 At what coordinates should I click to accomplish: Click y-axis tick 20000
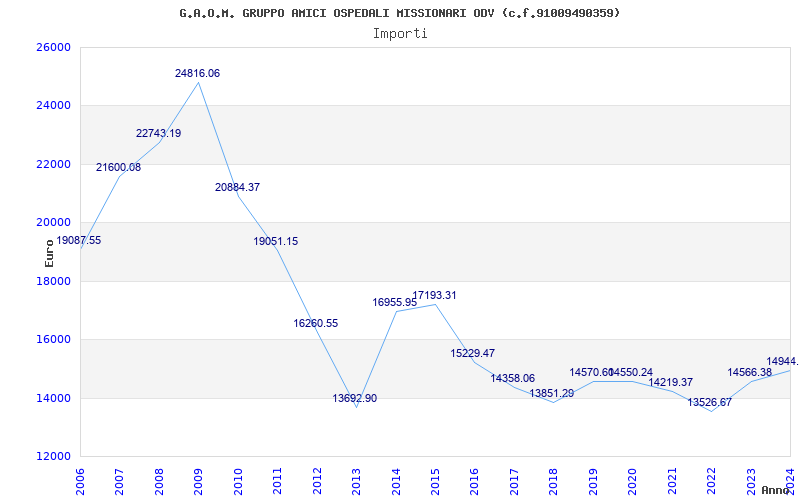pyautogui.click(x=54, y=222)
